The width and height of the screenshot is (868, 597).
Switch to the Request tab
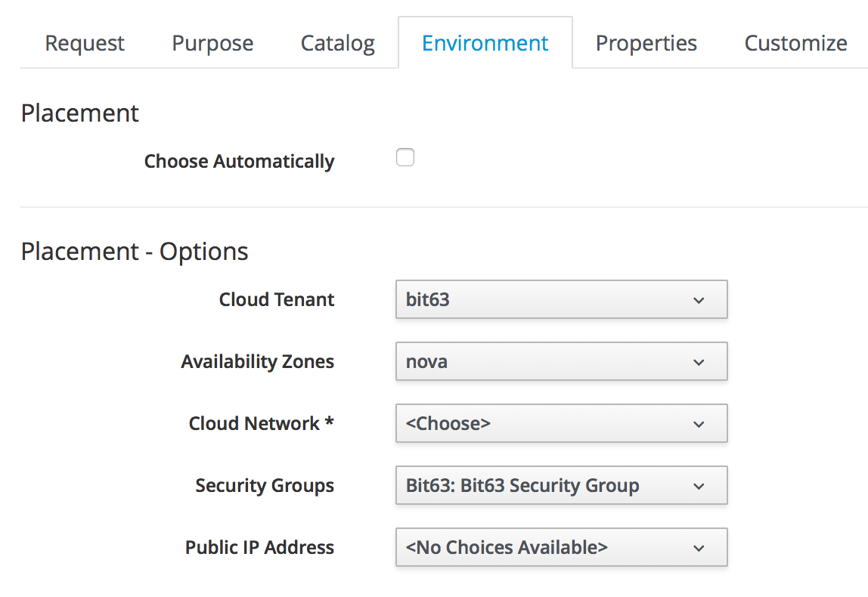click(85, 43)
